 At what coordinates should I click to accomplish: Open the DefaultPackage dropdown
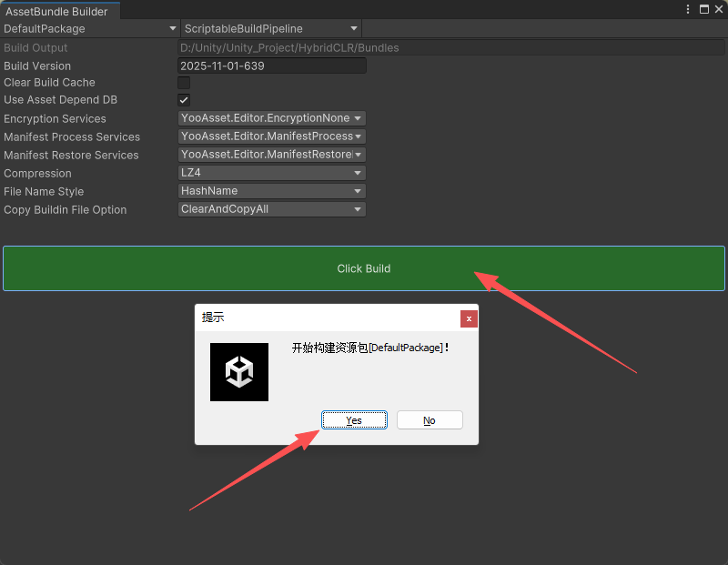click(90, 29)
